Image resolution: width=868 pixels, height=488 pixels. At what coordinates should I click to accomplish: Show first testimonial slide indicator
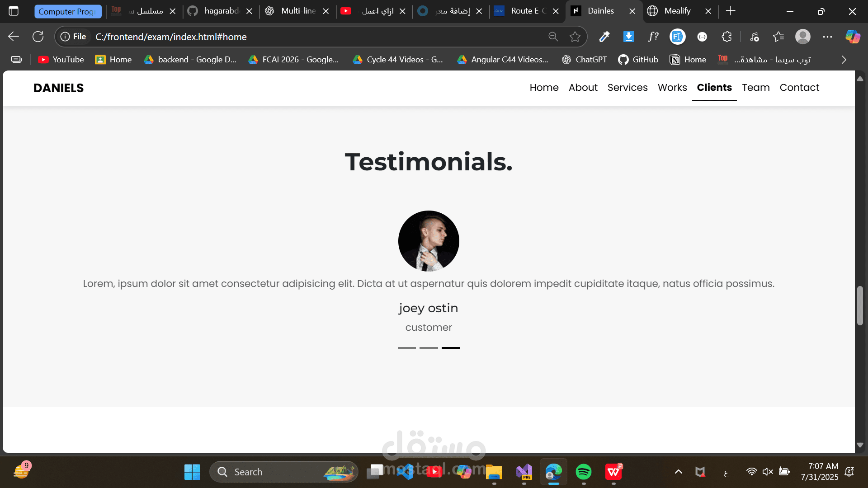tap(407, 348)
